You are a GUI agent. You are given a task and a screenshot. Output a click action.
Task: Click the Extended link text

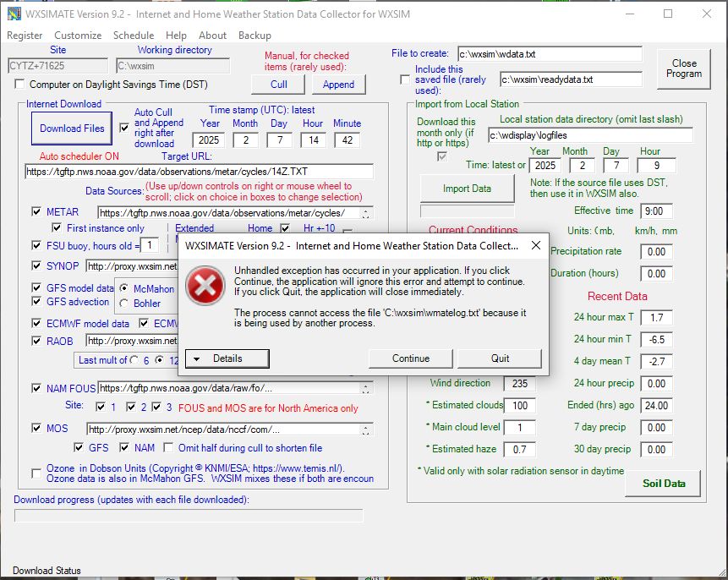194,228
